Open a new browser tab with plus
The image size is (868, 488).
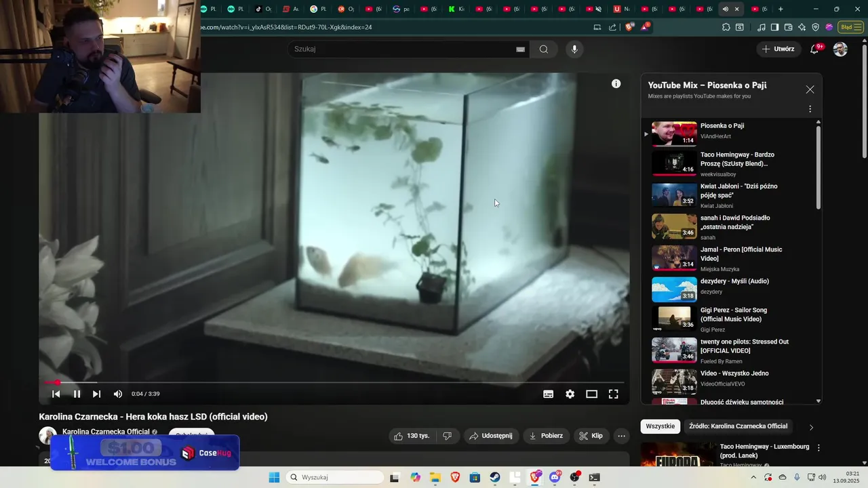[781, 9]
